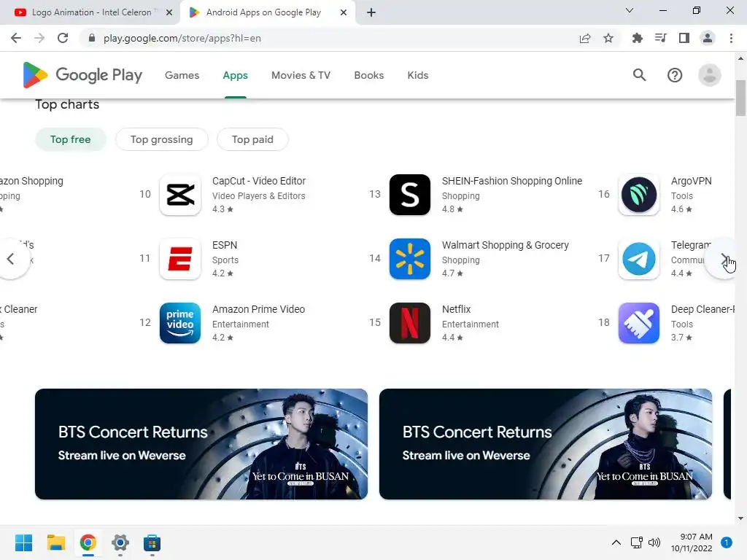
Task: Open Walmart Shopping & Grocery listing title
Action: (x=505, y=245)
